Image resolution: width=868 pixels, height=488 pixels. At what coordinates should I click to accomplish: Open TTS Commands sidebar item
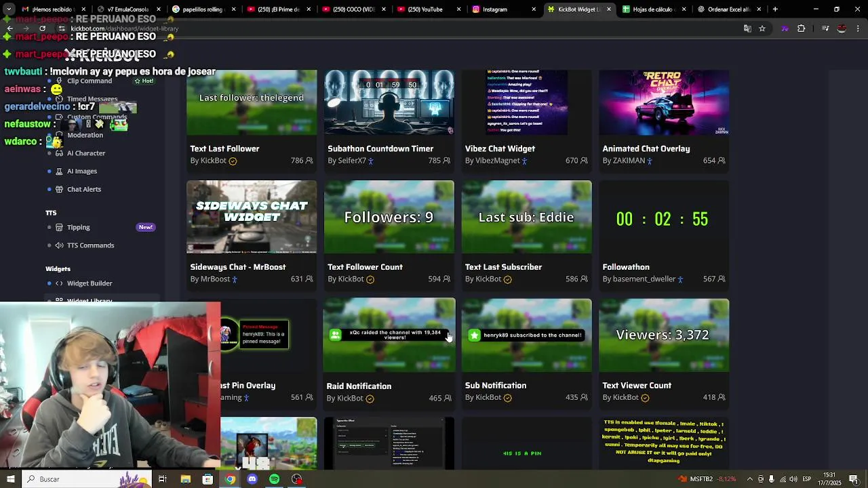click(x=90, y=245)
